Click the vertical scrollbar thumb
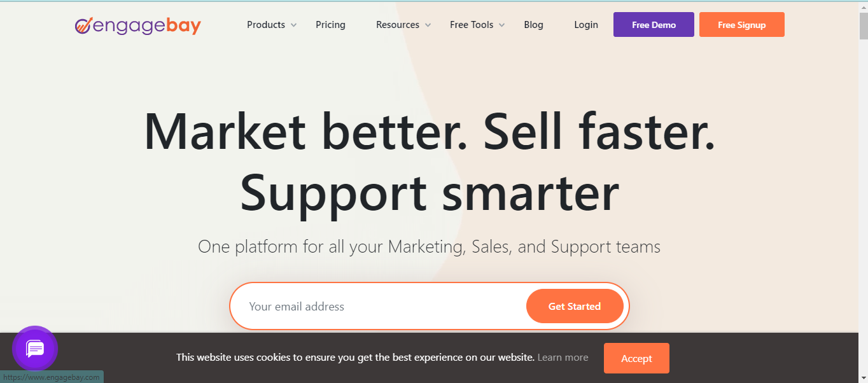 pyautogui.click(x=863, y=25)
